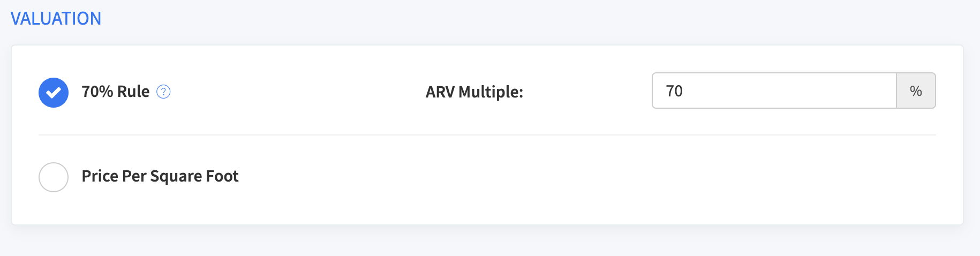Click the gray % unit box
Screen dimensions: 980x256
[916, 91]
